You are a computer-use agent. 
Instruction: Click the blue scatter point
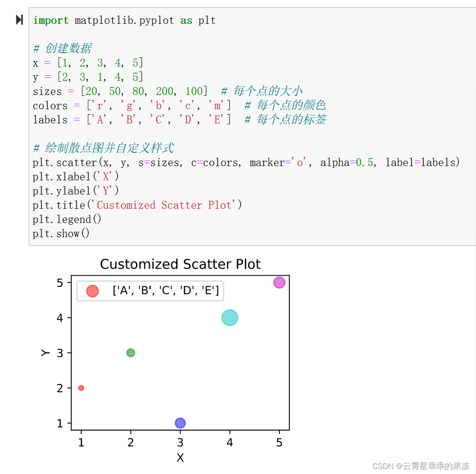point(180,423)
